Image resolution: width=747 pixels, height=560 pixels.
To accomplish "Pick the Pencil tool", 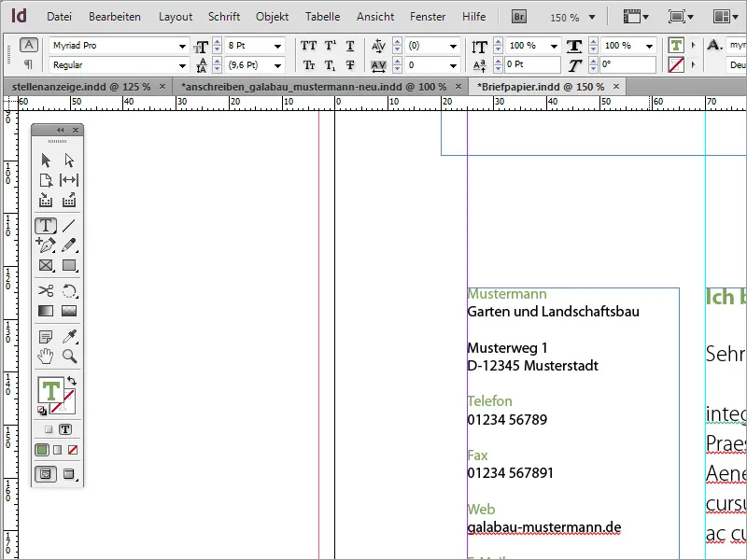I will pos(69,245).
